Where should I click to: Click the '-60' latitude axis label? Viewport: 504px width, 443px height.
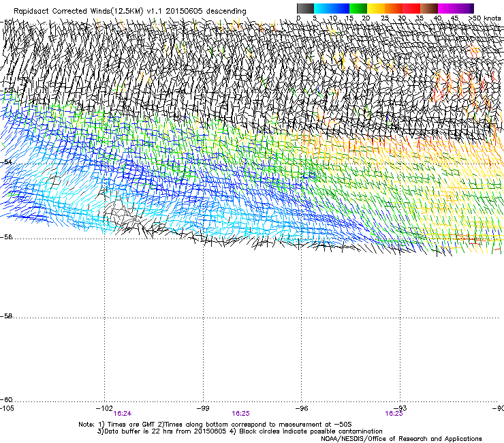coord(6,400)
